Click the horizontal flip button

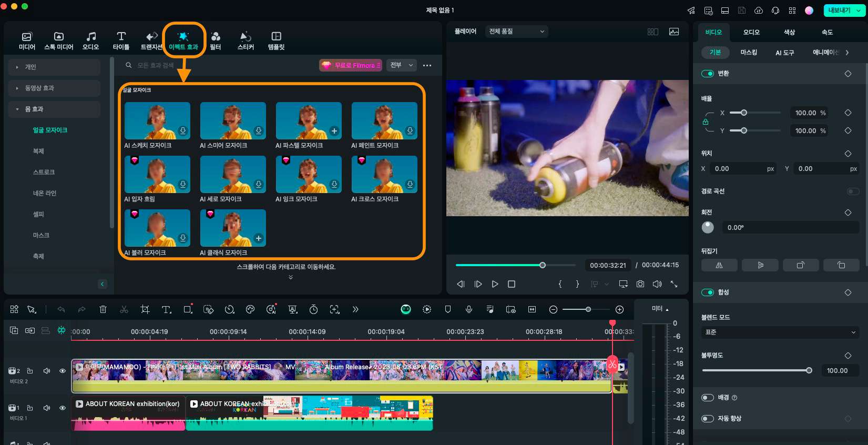click(x=719, y=265)
